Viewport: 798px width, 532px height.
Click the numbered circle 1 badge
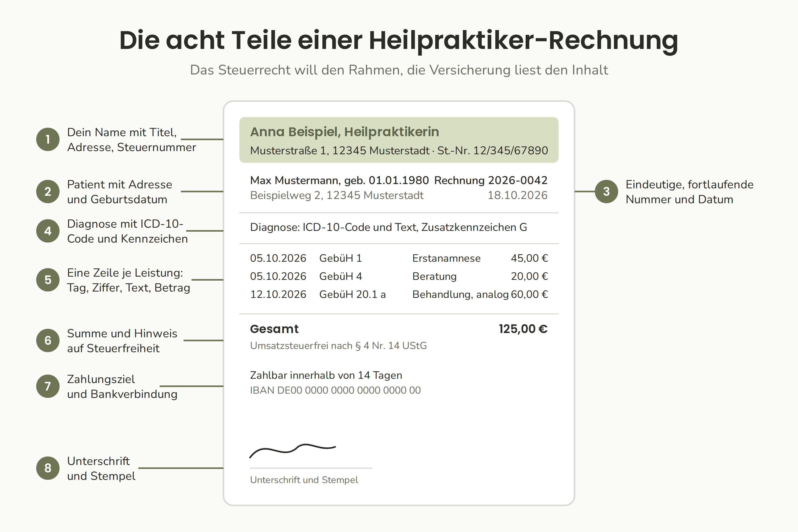tap(48, 139)
